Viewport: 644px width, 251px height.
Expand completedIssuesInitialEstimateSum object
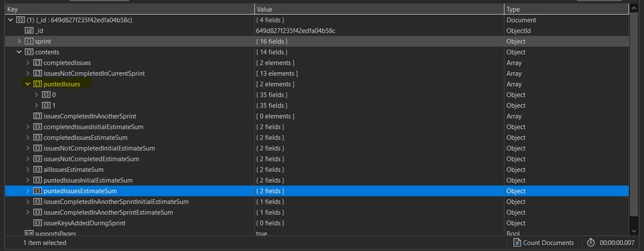coord(28,127)
